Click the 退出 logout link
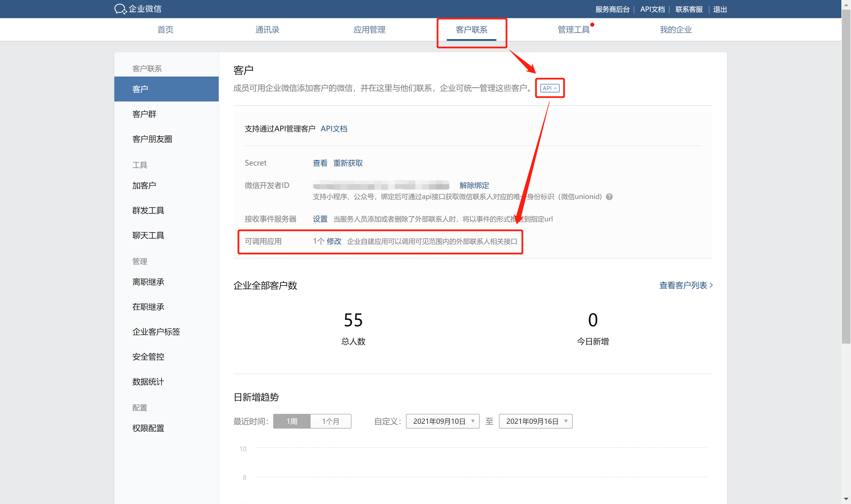This screenshot has width=851, height=504. (720, 9)
